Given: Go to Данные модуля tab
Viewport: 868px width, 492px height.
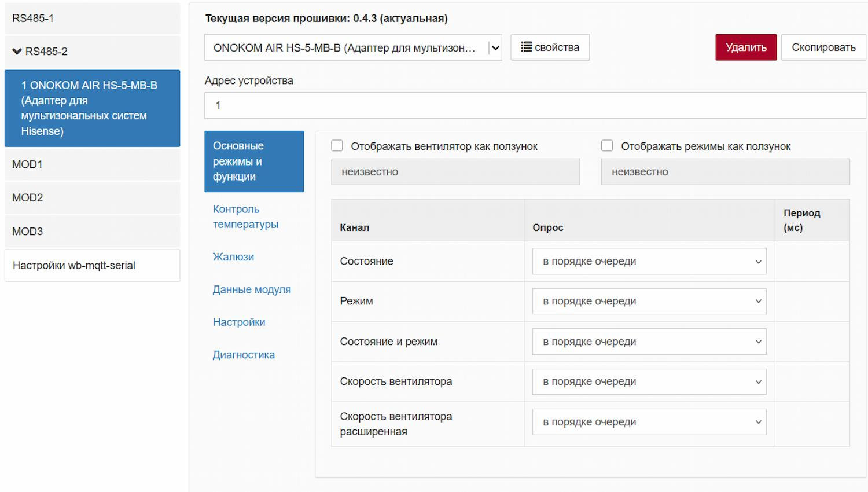Looking at the screenshot, I should coord(252,289).
